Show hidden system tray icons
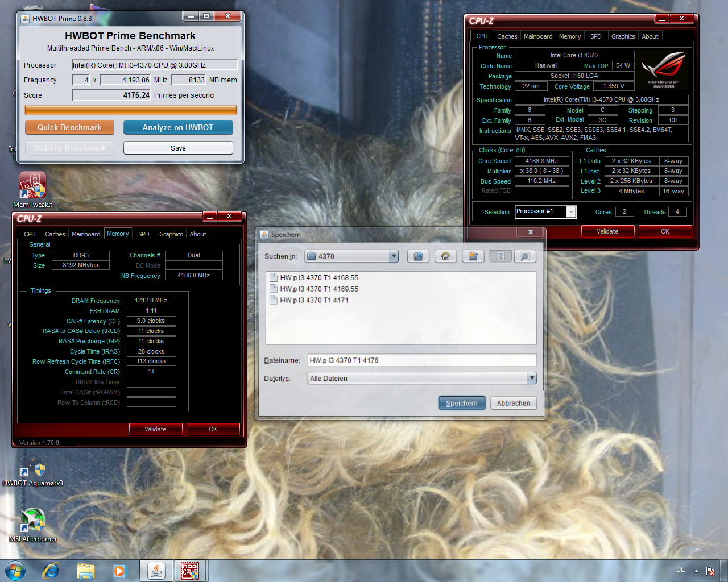Image resolution: width=728 pixels, height=582 pixels. [x=696, y=571]
